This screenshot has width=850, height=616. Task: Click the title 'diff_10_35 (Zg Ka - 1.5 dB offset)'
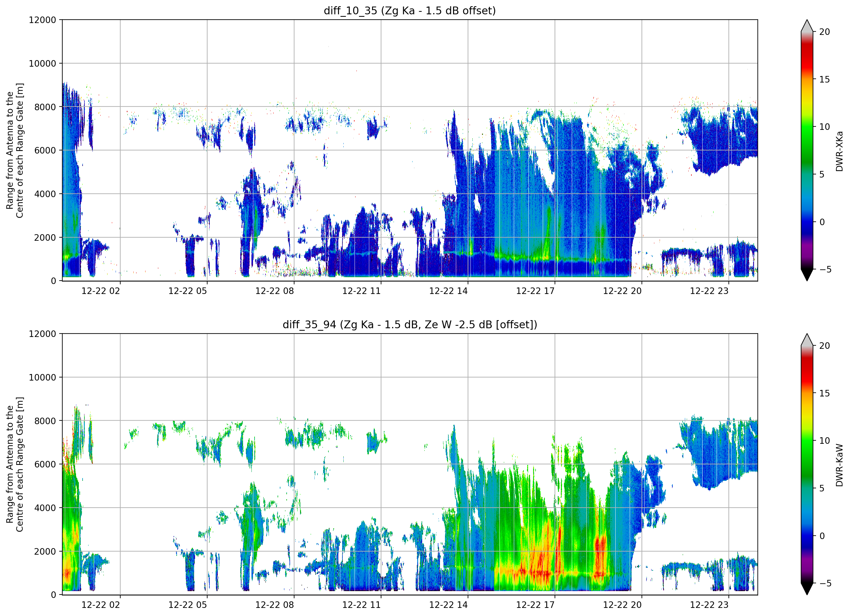pyautogui.click(x=410, y=11)
